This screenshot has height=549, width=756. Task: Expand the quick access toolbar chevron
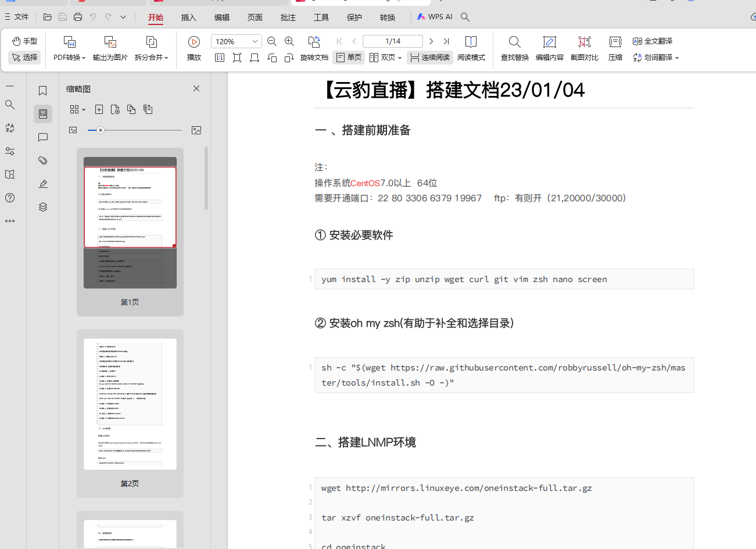pyautogui.click(x=123, y=17)
